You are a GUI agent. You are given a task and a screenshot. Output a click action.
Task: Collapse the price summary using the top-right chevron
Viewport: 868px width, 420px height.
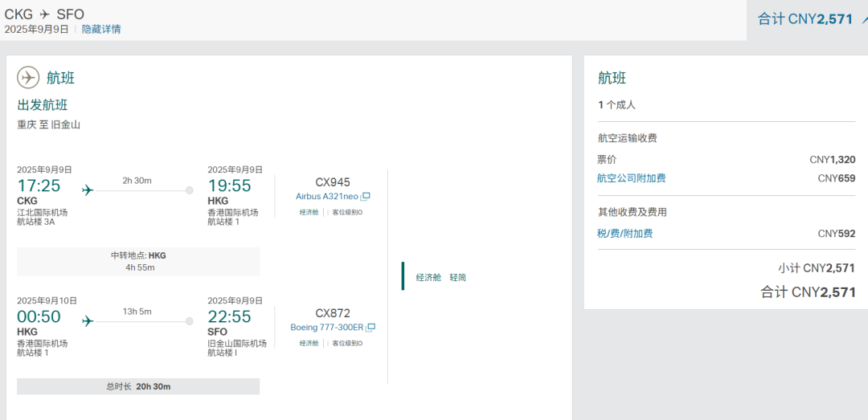click(863, 18)
